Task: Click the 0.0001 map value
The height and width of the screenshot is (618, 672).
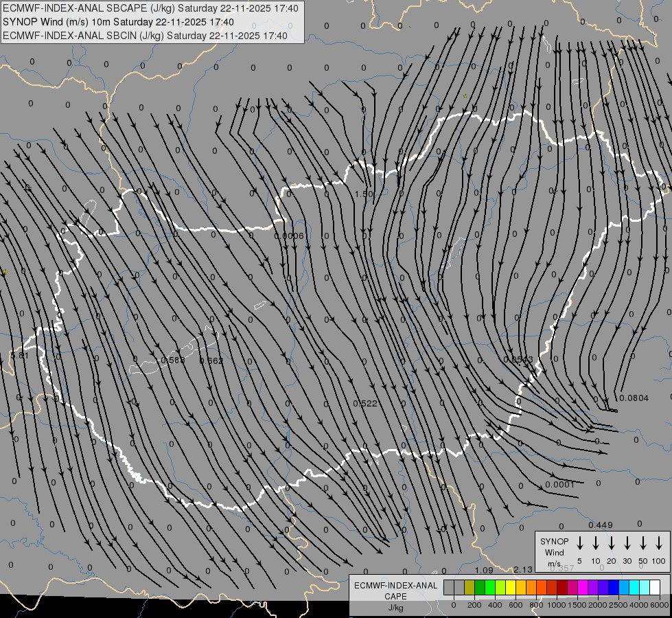Action: point(559,485)
